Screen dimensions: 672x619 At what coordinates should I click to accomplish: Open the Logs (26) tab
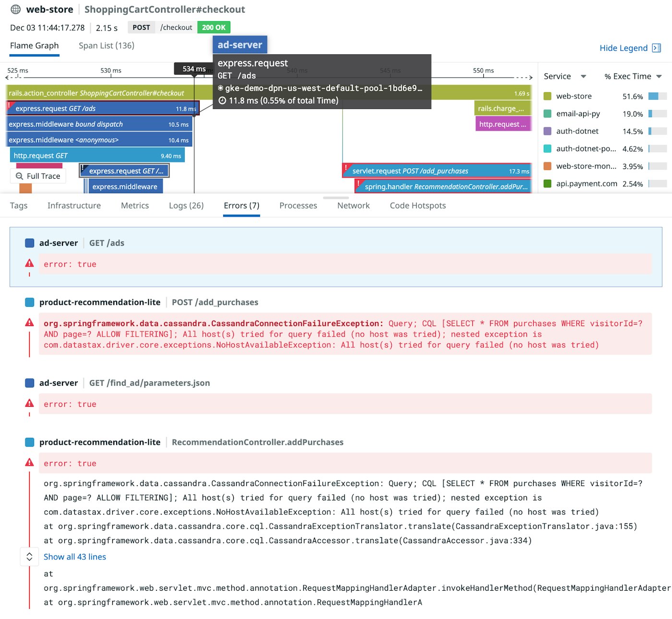click(x=186, y=206)
